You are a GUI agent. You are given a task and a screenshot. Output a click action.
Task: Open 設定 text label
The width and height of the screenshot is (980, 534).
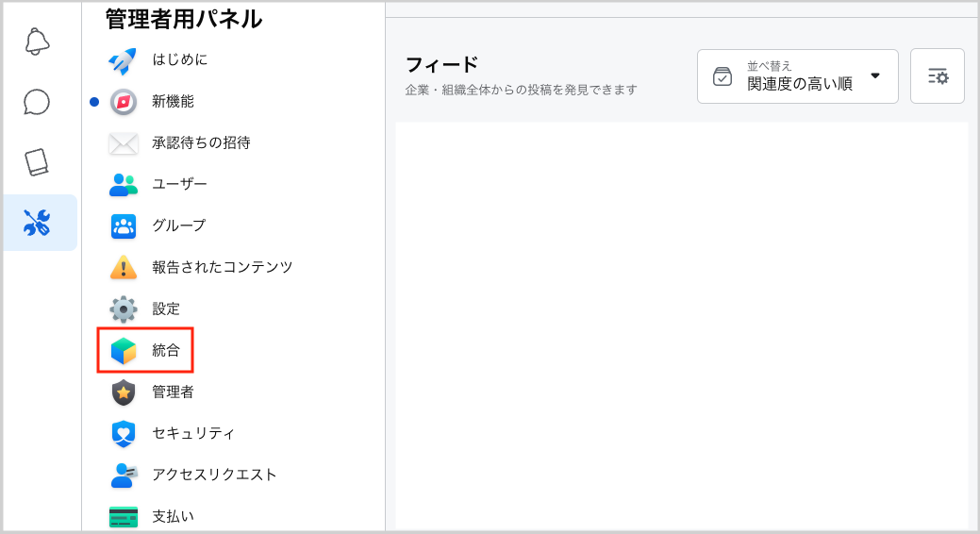(166, 309)
